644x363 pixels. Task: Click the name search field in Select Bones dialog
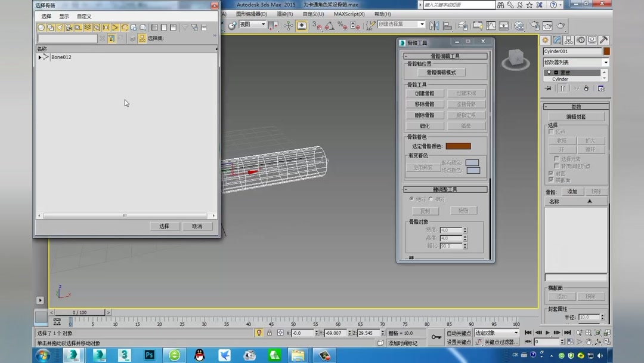point(67,38)
